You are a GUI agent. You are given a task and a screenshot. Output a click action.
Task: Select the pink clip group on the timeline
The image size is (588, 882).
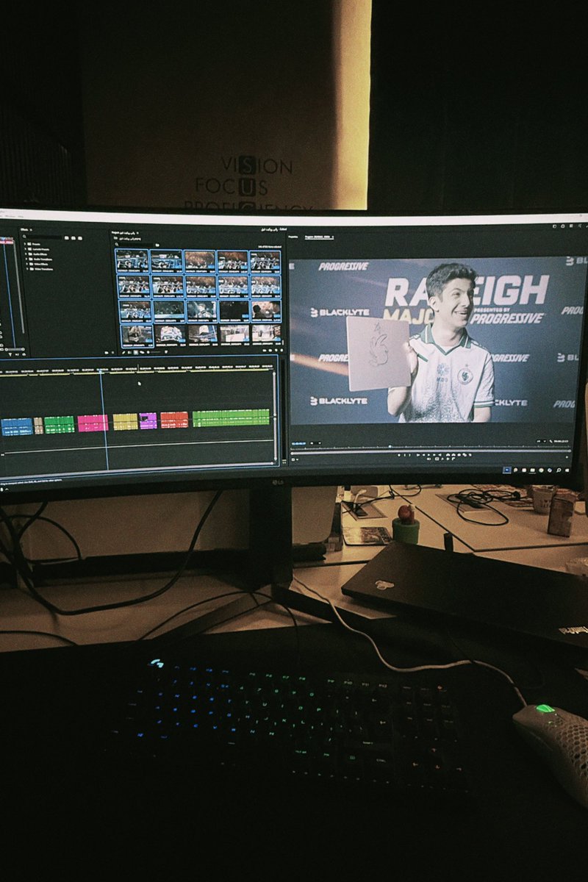93,423
